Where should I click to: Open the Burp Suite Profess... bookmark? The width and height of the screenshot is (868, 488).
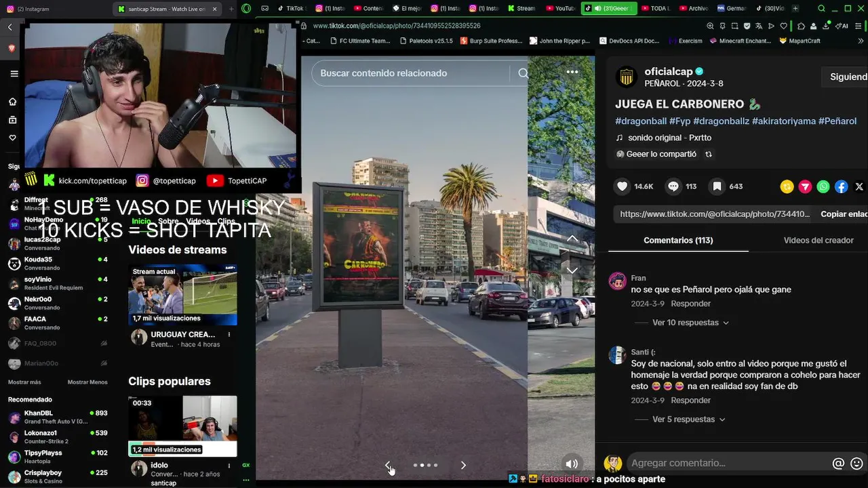point(491,41)
